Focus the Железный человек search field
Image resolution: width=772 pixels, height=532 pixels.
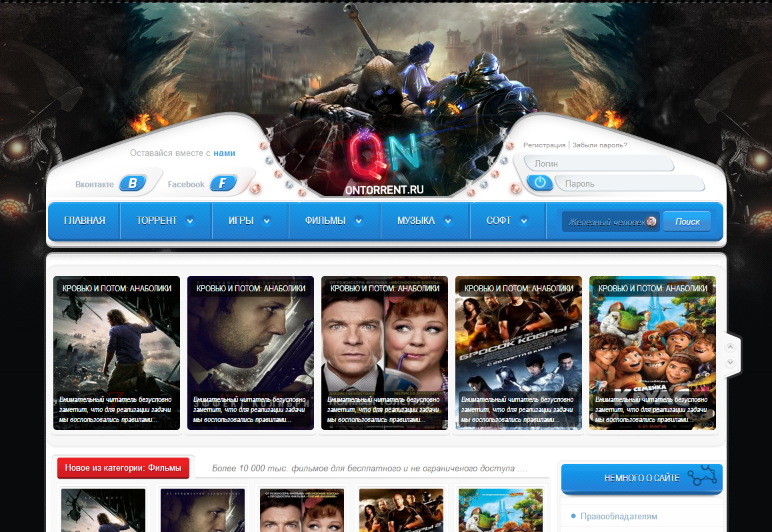coord(611,221)
